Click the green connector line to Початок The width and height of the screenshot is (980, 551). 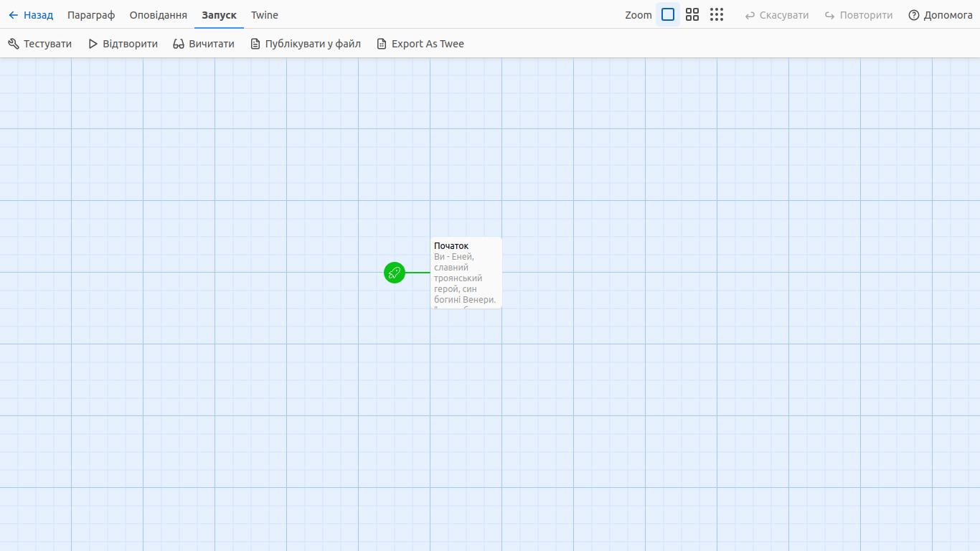[418, 273]
